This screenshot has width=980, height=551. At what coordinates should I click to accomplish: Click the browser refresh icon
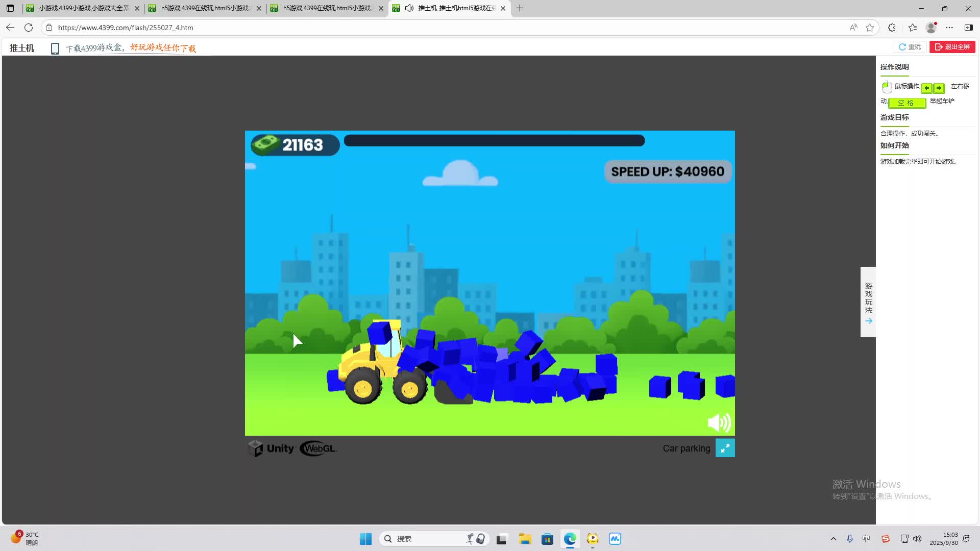pos(29,28)
